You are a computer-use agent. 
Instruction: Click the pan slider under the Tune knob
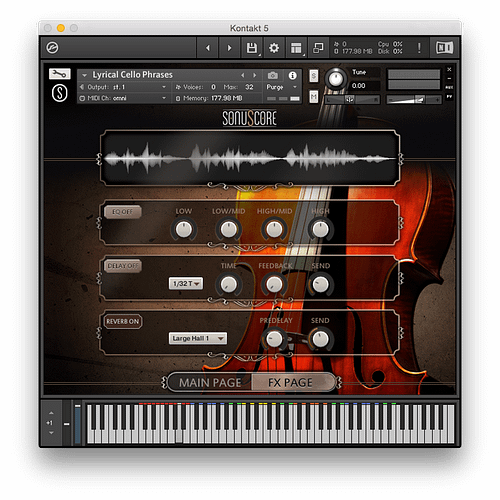tap(352, 99)
